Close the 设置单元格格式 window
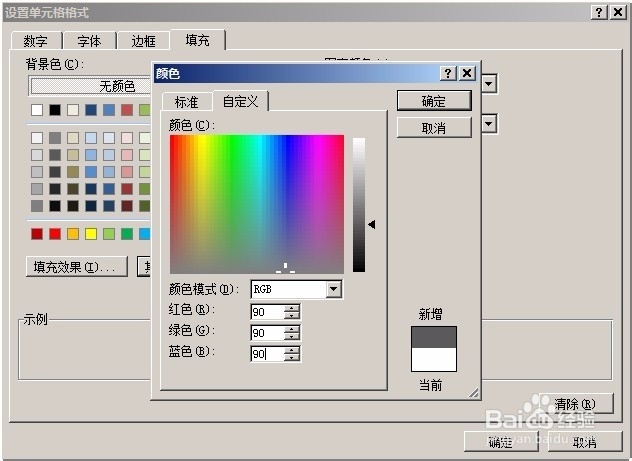The width and height of the screenshot is (632, 461). 618,12
